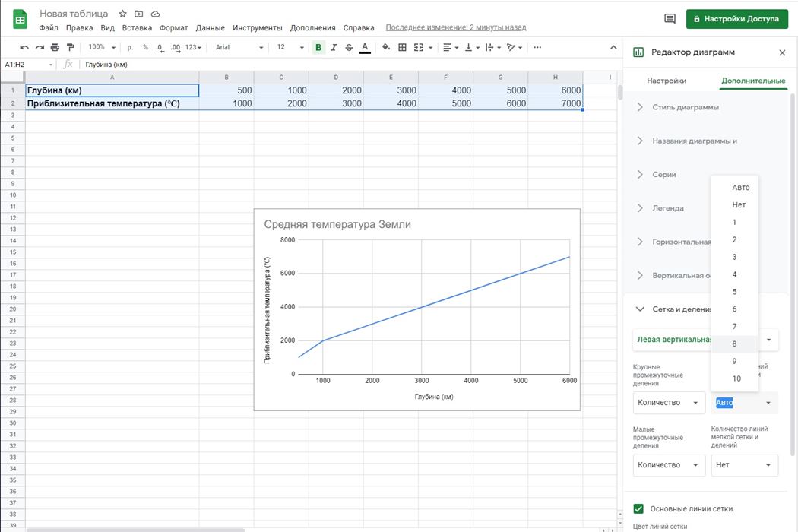Open the zoom 100% dropdown

[103, 47]
